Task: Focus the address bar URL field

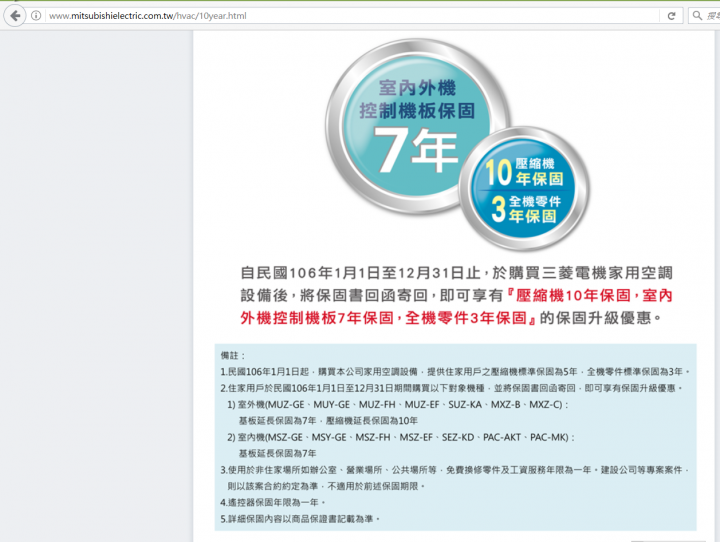Action: (354, 16)
